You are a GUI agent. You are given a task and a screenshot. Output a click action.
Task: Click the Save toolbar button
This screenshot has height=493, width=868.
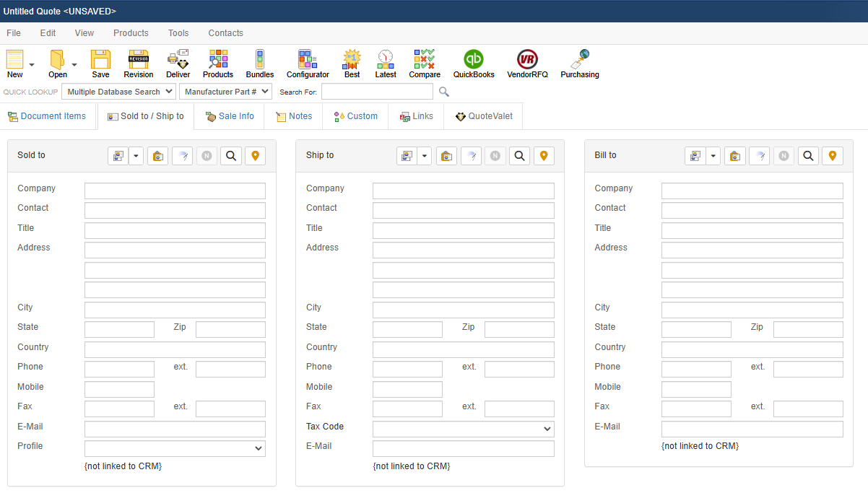tap(100, 64)
